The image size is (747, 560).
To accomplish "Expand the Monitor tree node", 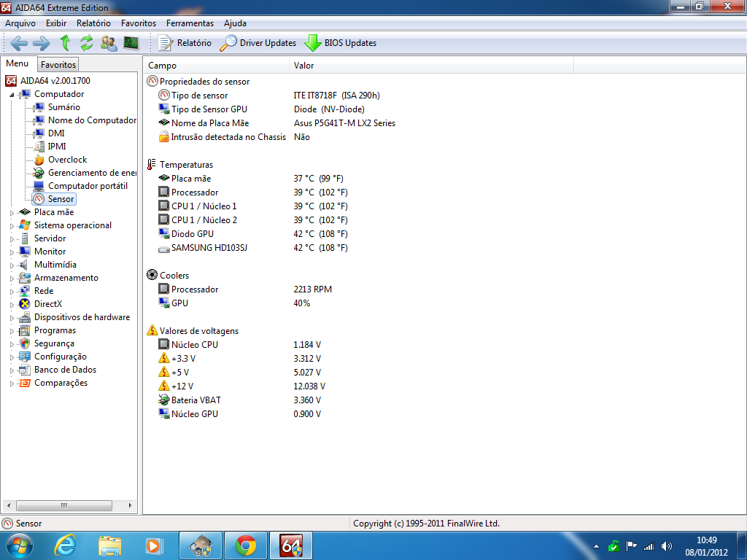I will pos(12,252).
